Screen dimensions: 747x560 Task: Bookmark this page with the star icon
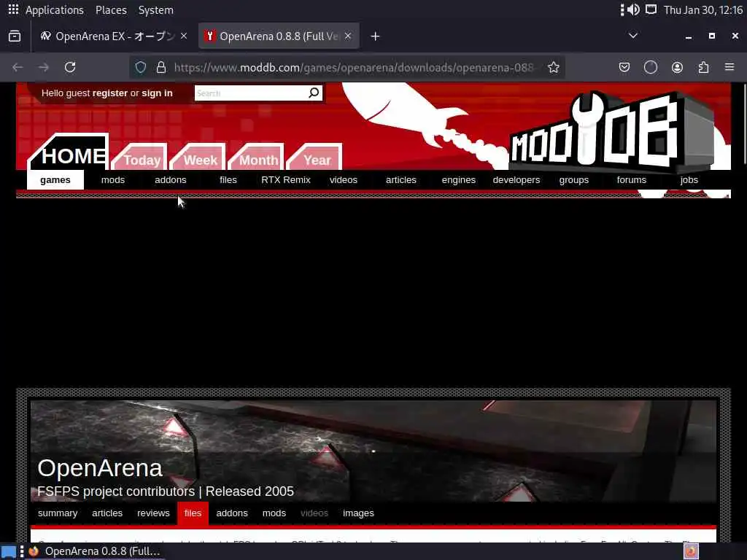point(553,67)
